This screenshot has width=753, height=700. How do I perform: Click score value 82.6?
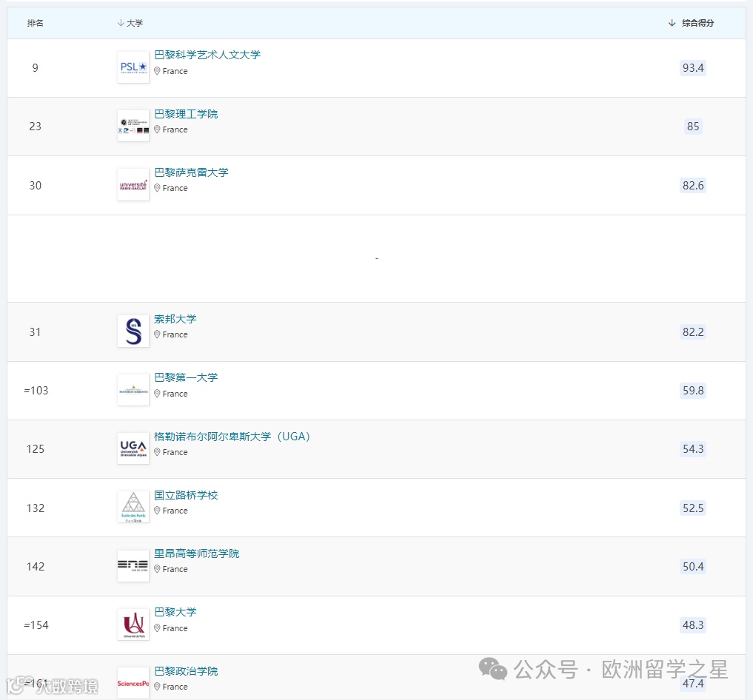(693, 185)
